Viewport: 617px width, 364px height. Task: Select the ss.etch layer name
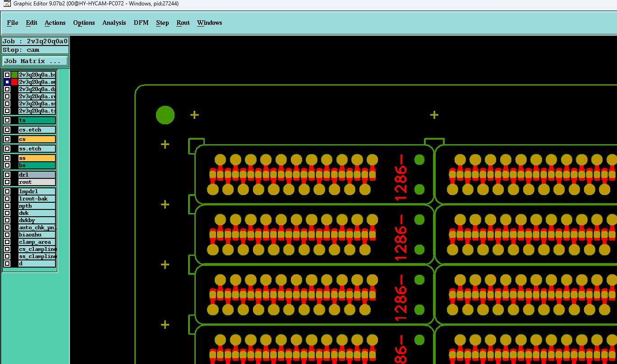(37, 149)
